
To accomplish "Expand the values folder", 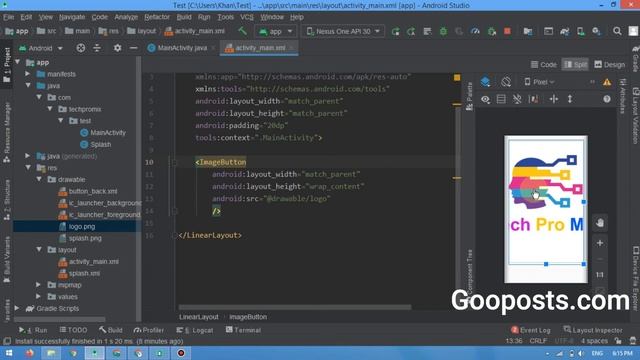I will pyautogui.click(x=39, y=296).
